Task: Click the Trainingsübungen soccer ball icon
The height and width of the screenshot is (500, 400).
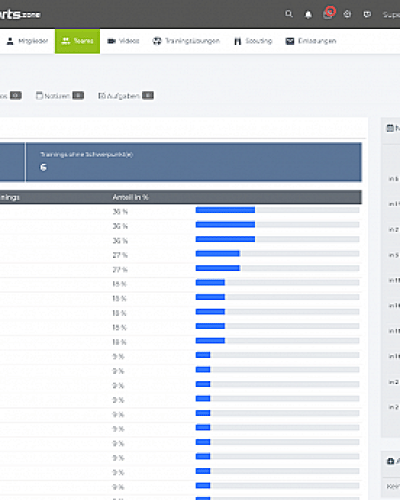Action: click(157, 41)
